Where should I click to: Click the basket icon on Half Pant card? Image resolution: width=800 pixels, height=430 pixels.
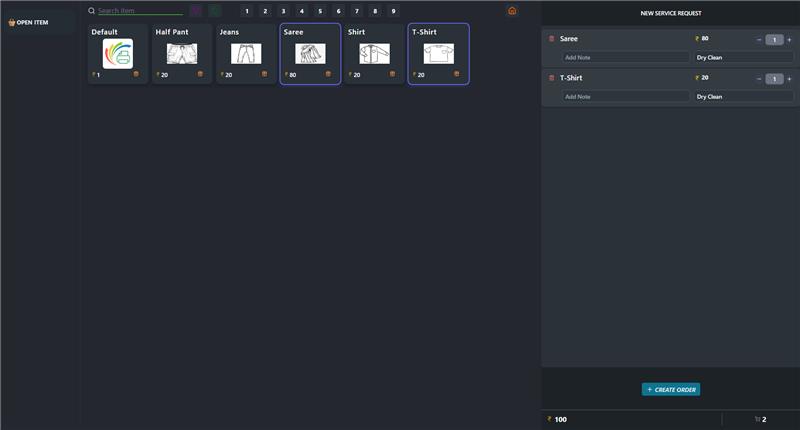click(x=200, y=74)
